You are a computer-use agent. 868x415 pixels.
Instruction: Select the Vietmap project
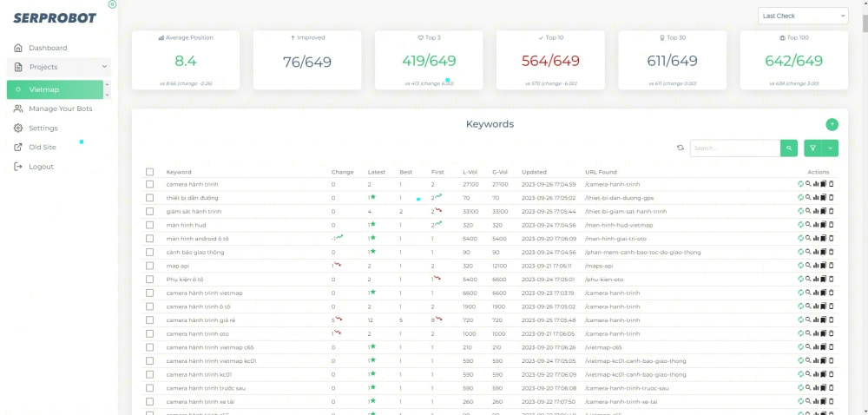[55, 89]
